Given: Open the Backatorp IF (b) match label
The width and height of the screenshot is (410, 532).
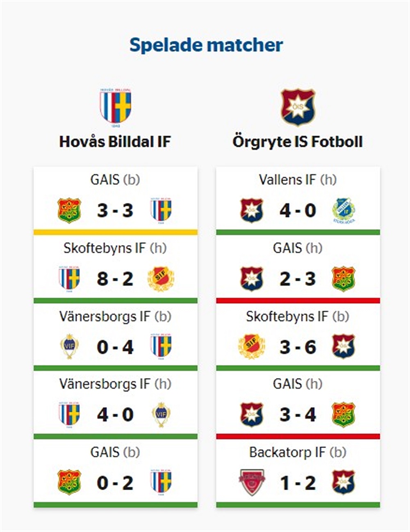Looking at the screenshot, I should point(298,452).
